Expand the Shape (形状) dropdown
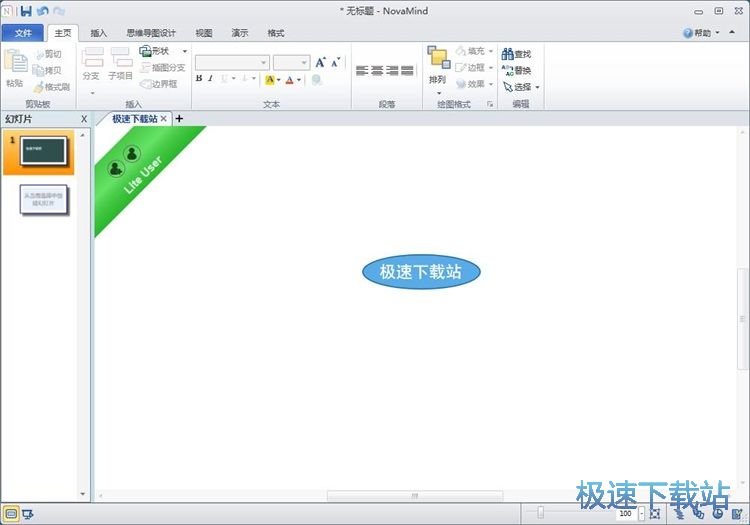 coord(184,51)
